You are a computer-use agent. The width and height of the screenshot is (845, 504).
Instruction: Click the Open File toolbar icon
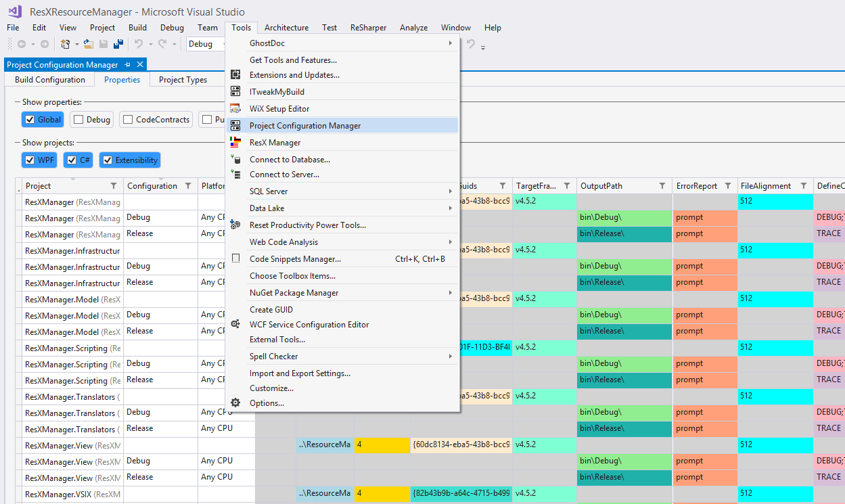pos(88,44)
